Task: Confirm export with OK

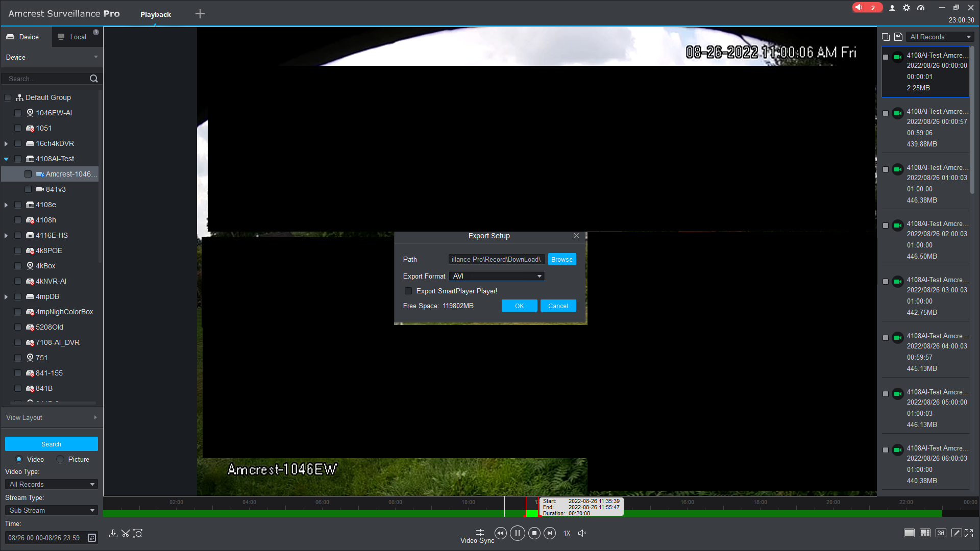Action: [520, 306]
